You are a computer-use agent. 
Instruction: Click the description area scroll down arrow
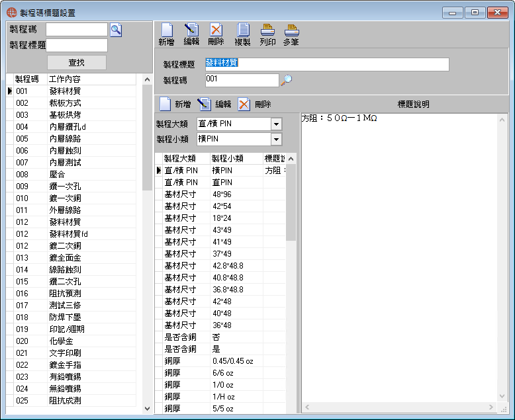(502, 396)
